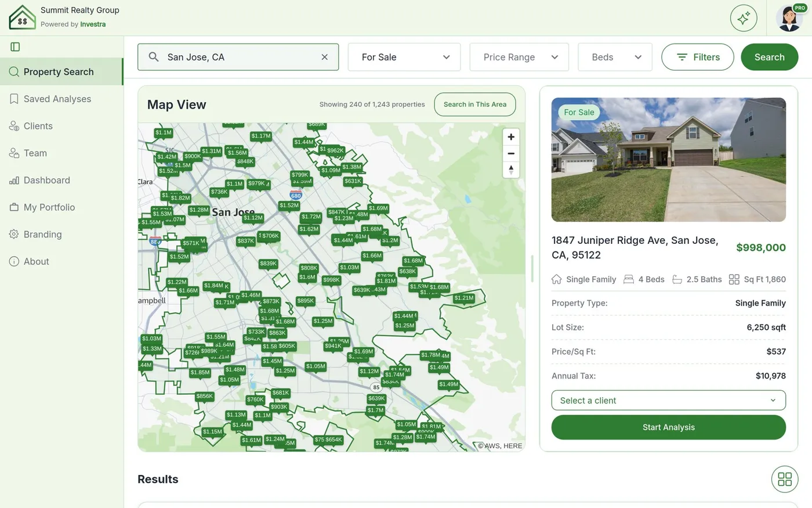Open the Price Range dropdown
The image size is (812, 508).
519,57
